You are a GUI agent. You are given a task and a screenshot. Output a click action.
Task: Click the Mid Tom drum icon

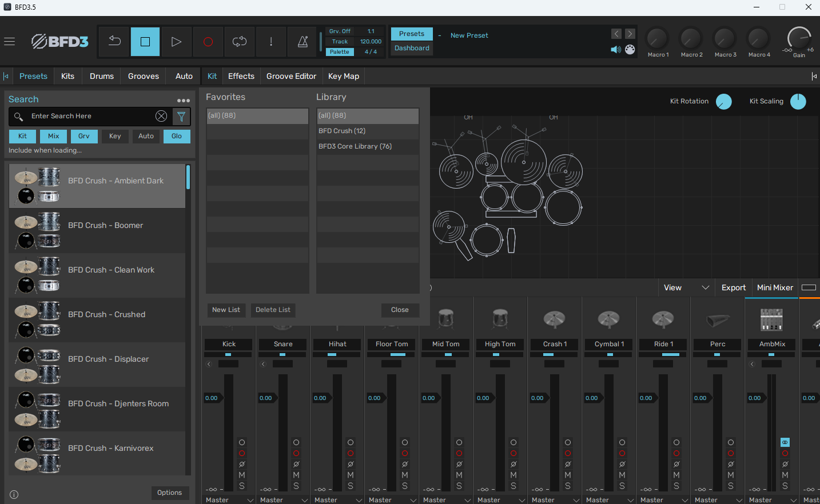click(x=446, y=319)
